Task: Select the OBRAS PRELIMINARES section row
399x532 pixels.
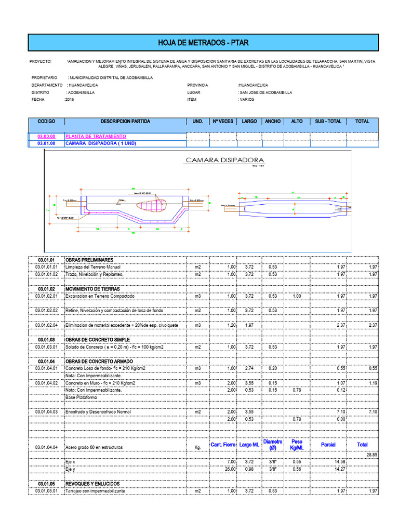Action: 203,260
